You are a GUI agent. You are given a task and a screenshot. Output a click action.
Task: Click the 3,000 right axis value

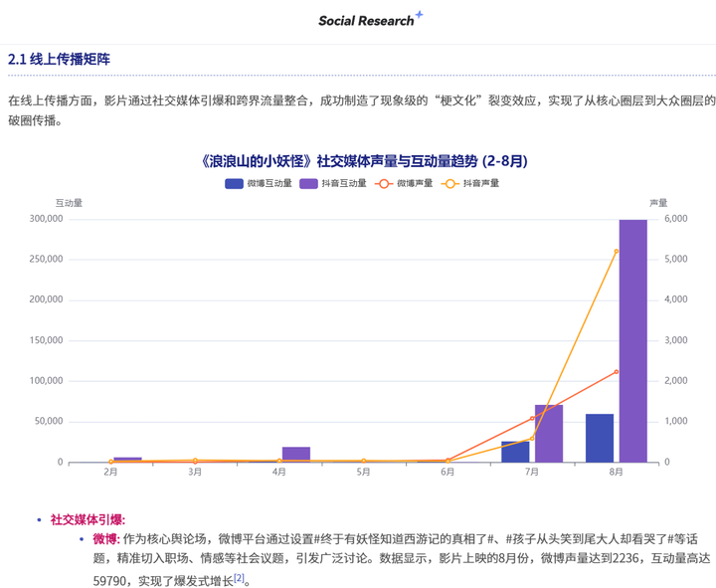(676, 340)
